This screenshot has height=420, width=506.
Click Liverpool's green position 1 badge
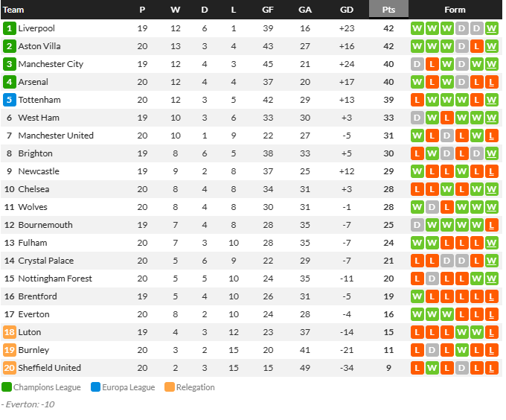coord(9,28)
